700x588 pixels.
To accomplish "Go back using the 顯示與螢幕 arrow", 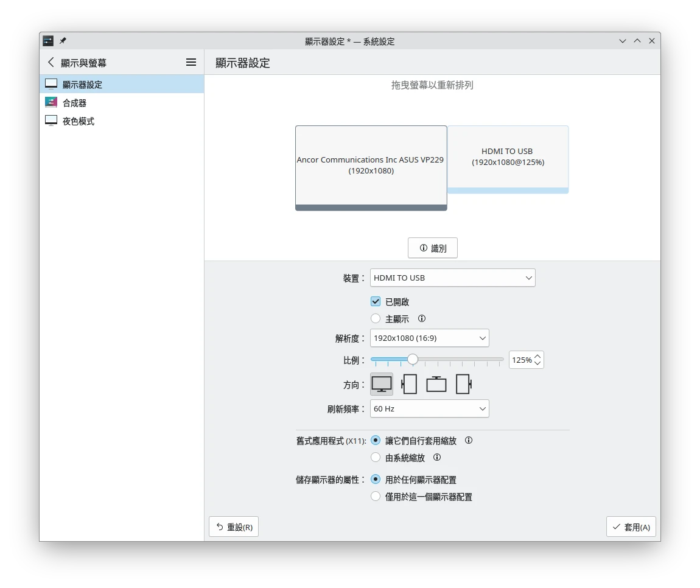I will coord(51,62).
